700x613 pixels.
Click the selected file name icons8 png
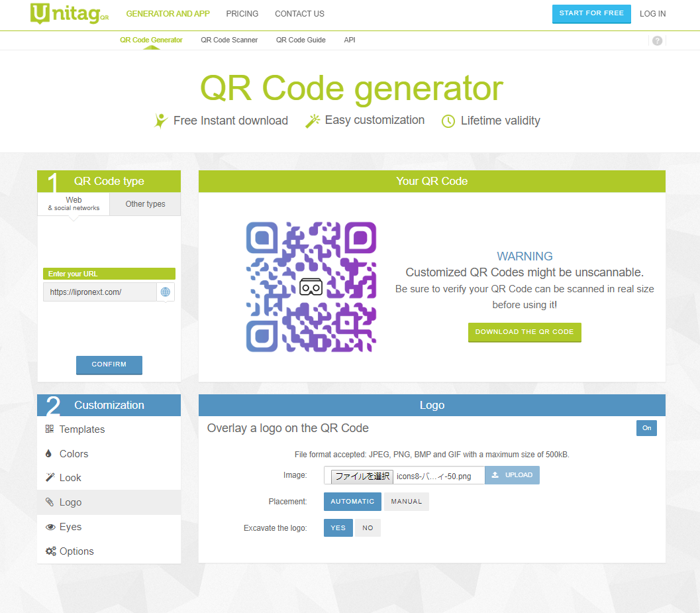(x=434, y=476)
